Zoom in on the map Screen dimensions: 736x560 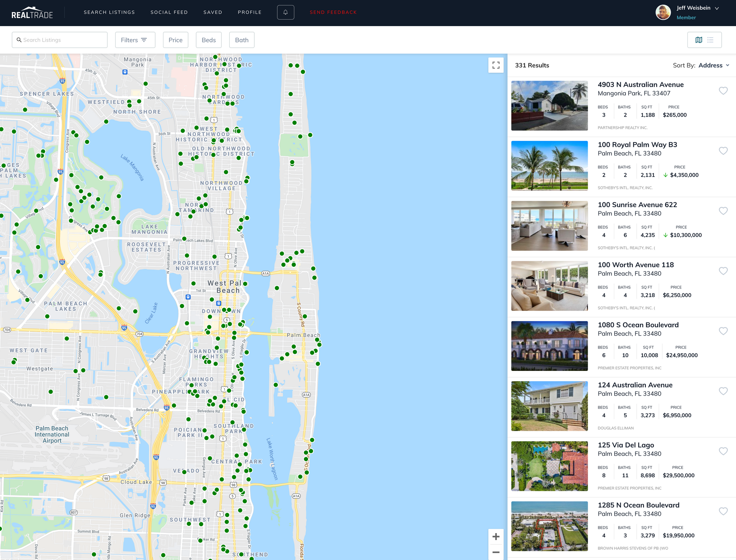click(x=496, y=536)
